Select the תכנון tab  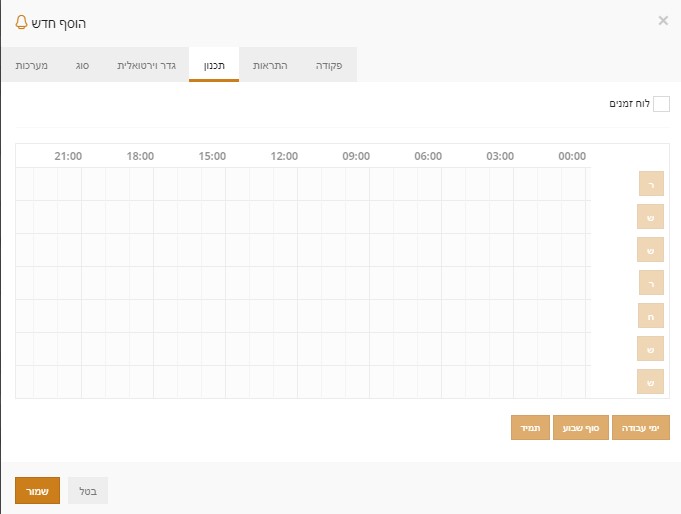tap(214, 65)
